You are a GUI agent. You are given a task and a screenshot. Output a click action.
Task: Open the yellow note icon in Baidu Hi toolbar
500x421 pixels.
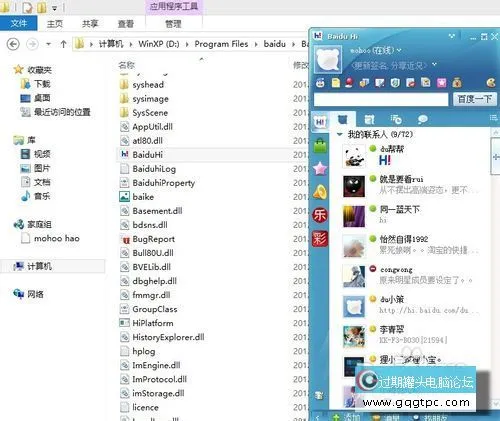pos(336,83)
